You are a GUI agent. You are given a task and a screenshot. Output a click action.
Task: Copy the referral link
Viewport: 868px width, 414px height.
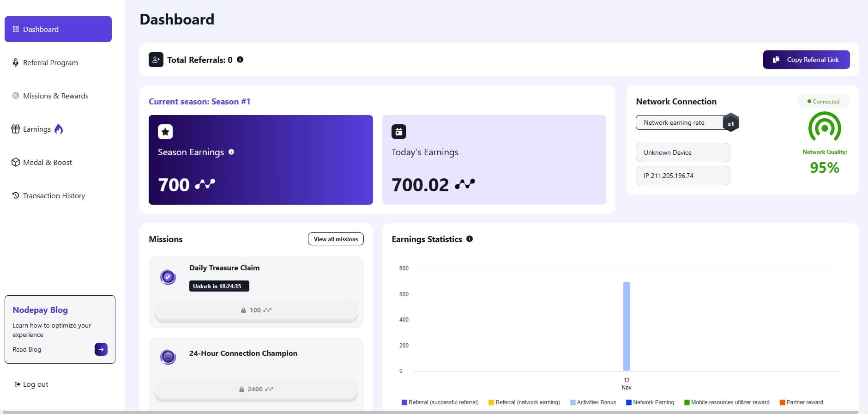coord(807,60)
